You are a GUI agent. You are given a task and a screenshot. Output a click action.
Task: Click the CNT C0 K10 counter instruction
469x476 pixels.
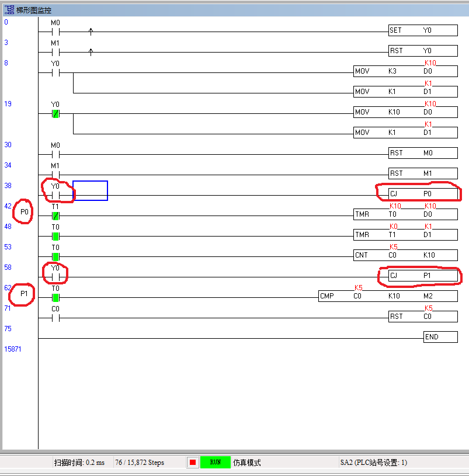click(x=405, y=255)
